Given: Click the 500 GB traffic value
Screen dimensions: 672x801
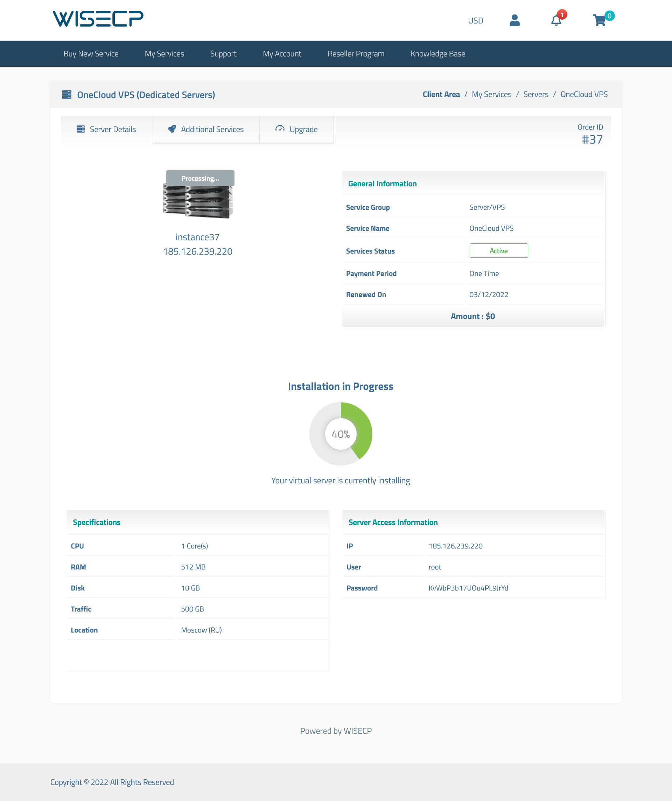Looking at the screenshot, I should (192, 609).
